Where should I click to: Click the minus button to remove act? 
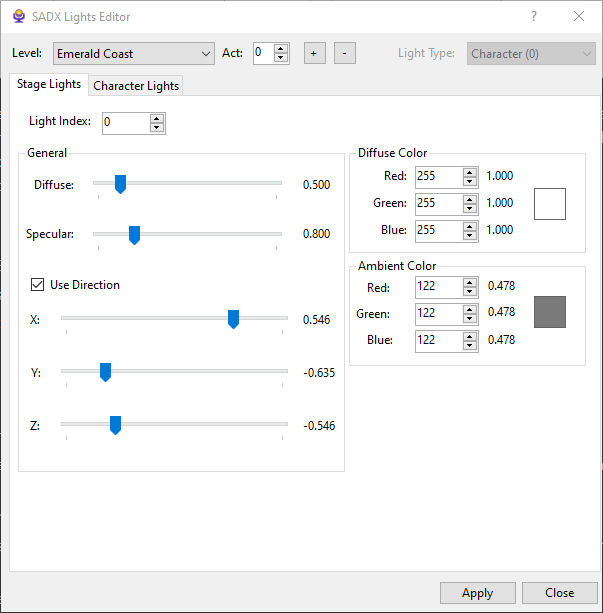coord(344,53)
